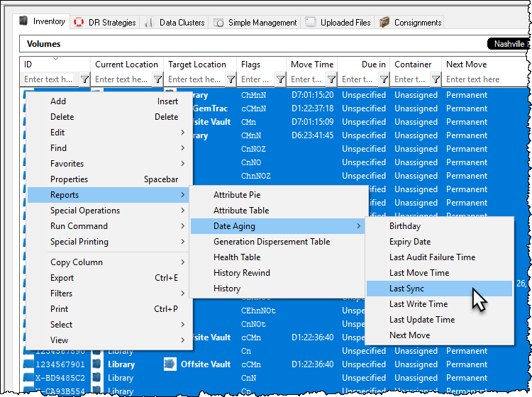Open the Reports submenu

click(109, 195)
